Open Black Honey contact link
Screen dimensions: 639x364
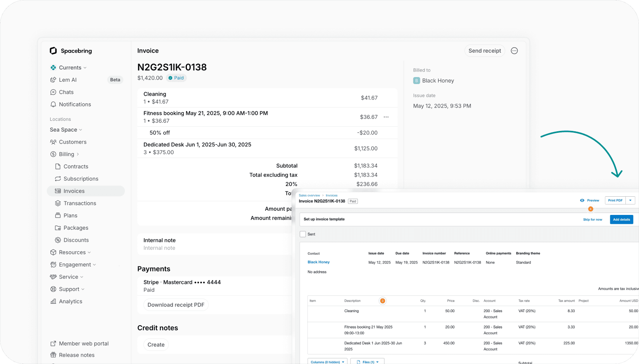tap(319, 262)
